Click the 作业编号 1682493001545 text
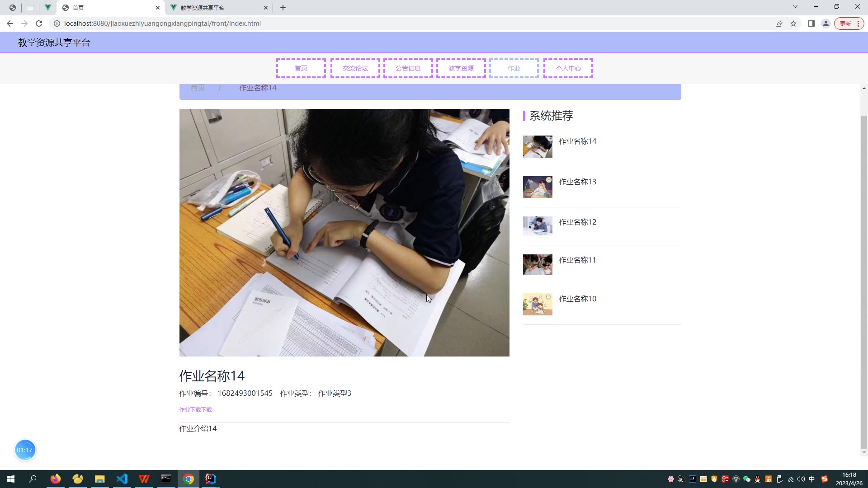 click(226, 394)
